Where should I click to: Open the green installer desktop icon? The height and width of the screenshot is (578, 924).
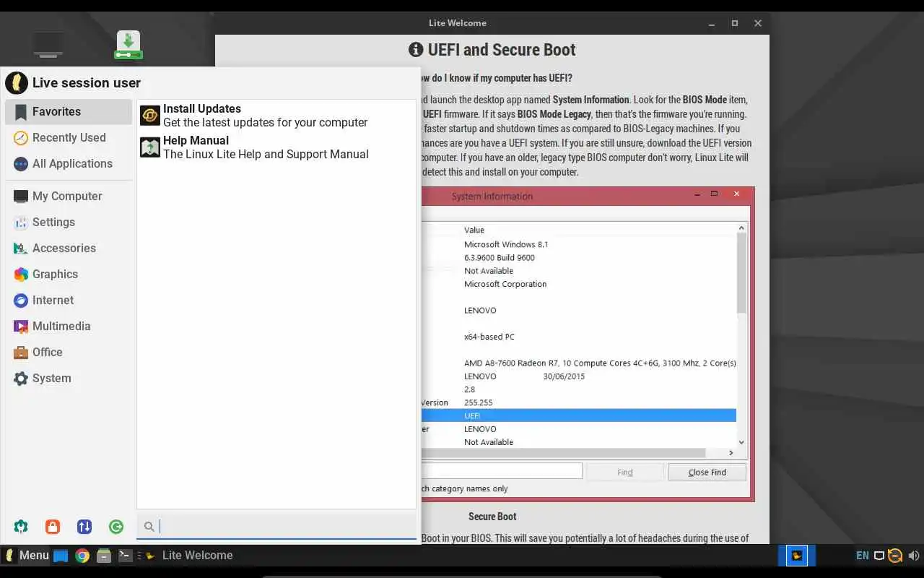[128, 45]
